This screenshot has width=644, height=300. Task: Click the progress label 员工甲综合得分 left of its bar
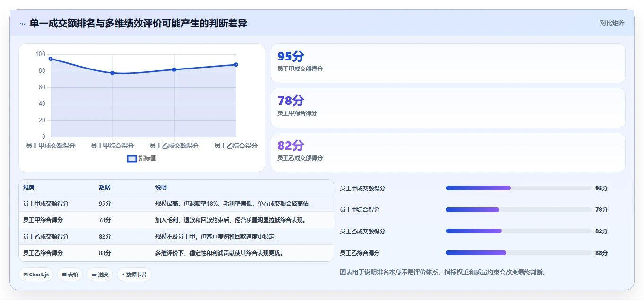(360, 210)
